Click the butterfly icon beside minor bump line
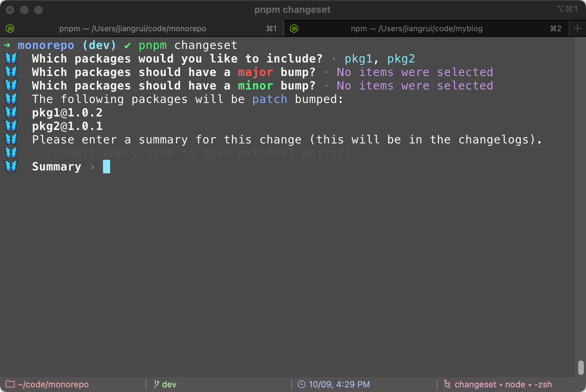Viewport: 586px width, 392px height. pyautogui.click(x=11, y=85)
